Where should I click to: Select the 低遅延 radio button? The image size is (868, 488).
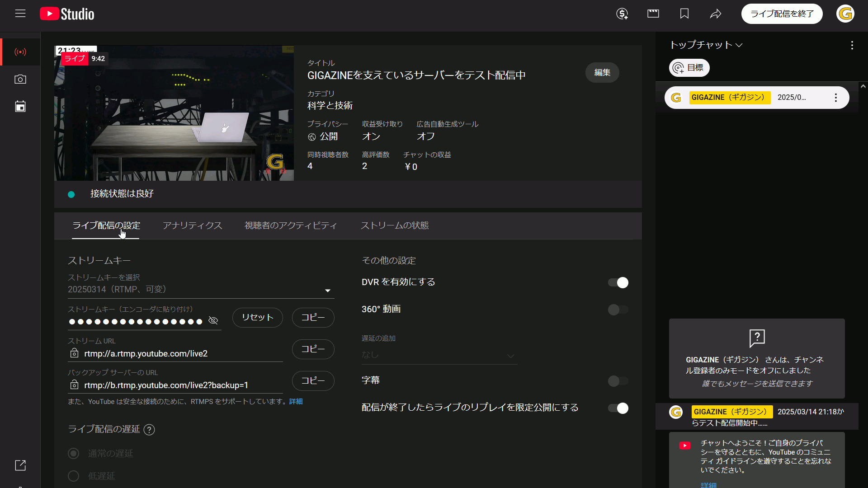pos(74,476)
